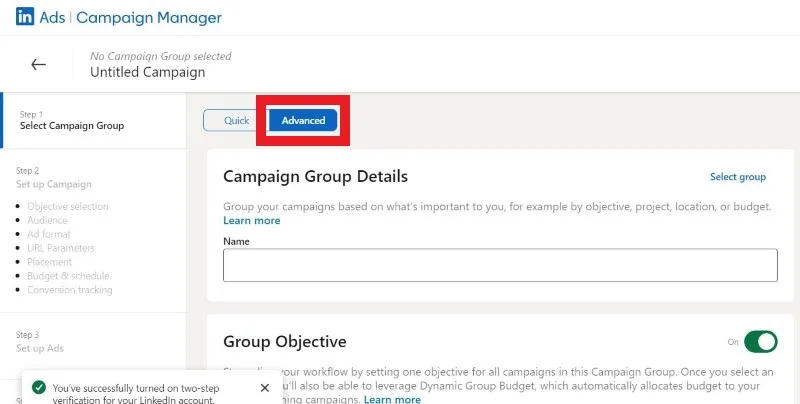Jump to Ad format step item
The height and width of the screenshot is (404, 800).
coord(49,234)
